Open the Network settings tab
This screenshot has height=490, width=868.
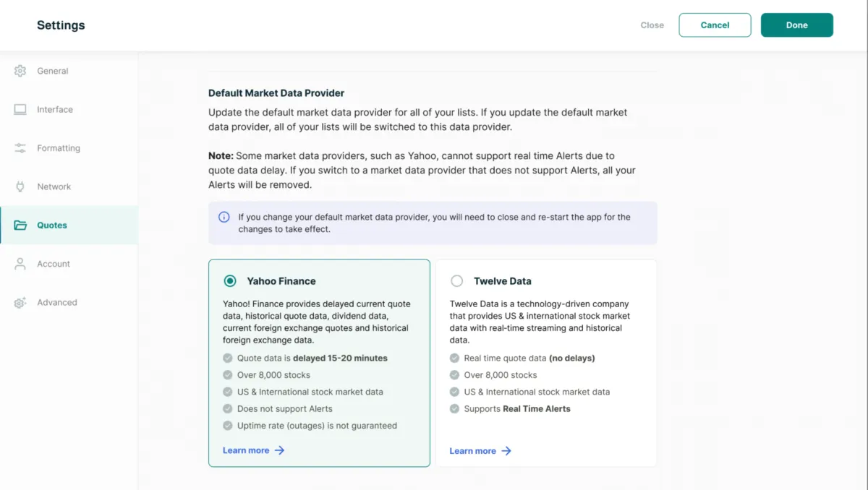[x=54, y=186]
